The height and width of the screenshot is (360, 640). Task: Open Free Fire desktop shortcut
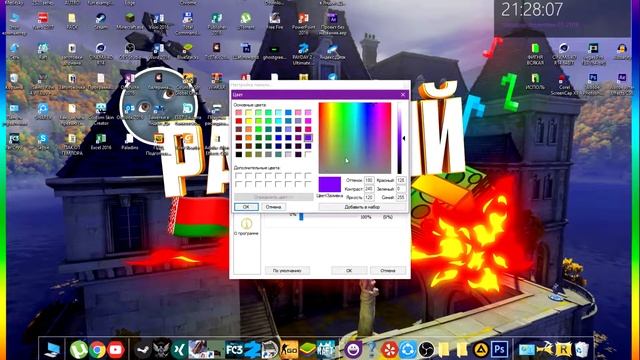tap(275, 21)
